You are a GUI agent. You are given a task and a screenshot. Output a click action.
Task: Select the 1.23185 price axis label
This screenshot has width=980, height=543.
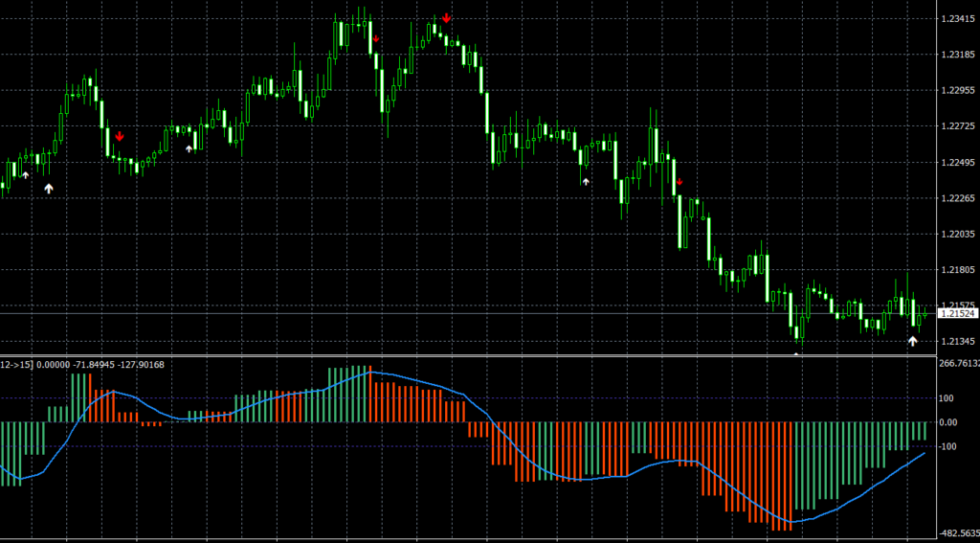pos(959,55)
